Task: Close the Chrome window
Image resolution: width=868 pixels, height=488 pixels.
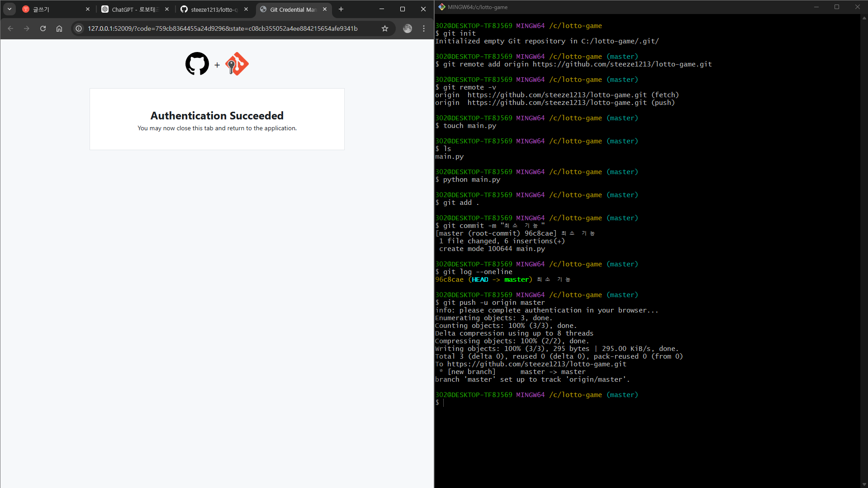Action: (x=423, y=9)
